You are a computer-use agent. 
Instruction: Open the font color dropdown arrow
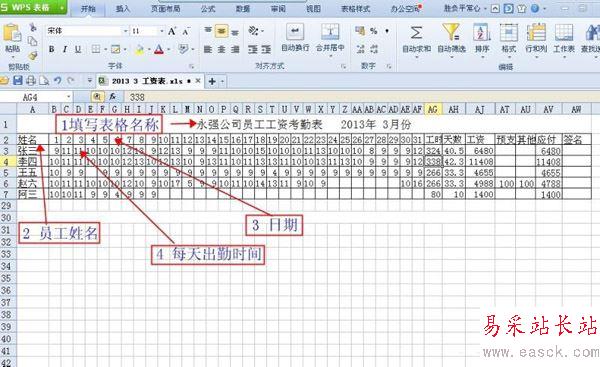pyautogui.click(x=169, y=49)
